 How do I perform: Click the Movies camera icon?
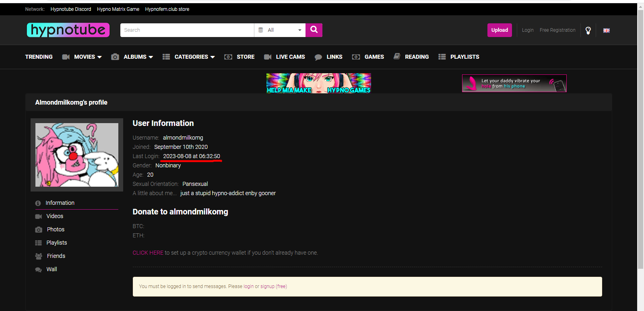(66, 57)
